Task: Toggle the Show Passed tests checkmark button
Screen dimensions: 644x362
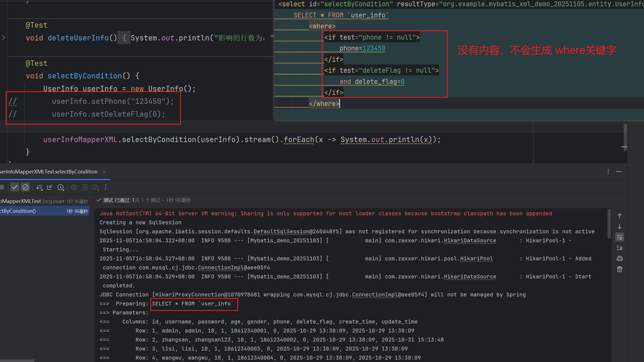Action: click(x=15, y=187)
